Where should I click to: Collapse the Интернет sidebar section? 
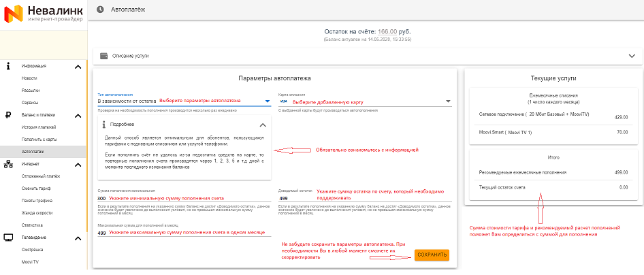pyautogui.click(x=78, y=164)
